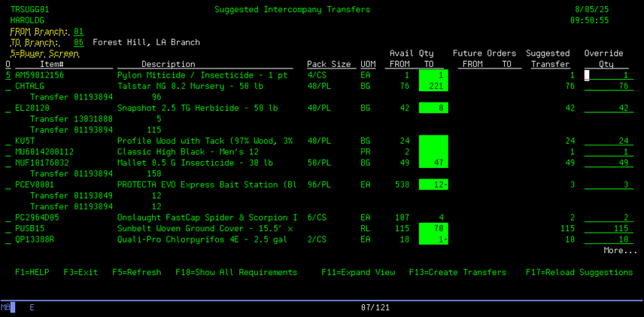The width and height of the screenshot is (644, 317).
Task: Select option field for item EL20120
Action: 8,108
